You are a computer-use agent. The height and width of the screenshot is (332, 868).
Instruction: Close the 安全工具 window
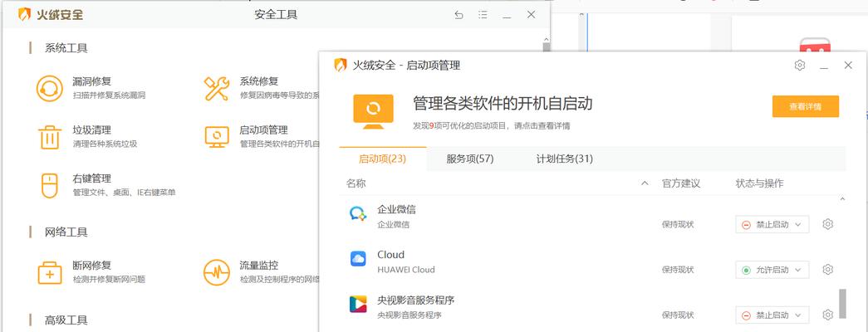point(531,15)
